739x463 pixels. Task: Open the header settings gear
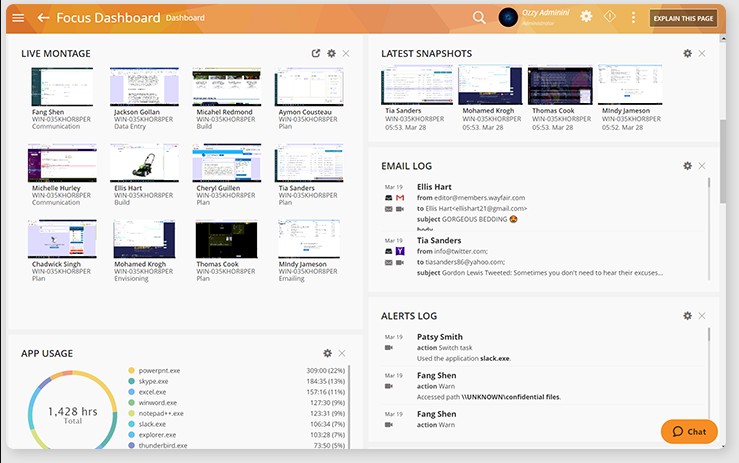tap(586, 17)
